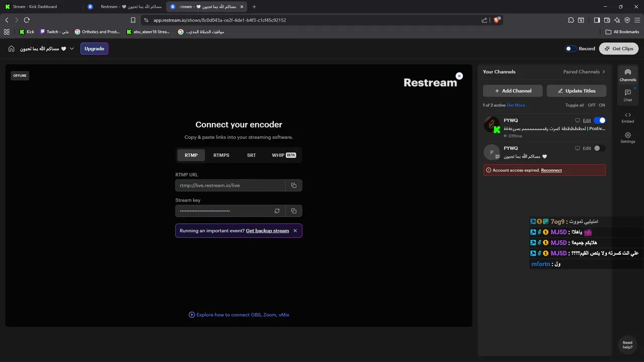The image size is (644, 362).
Task: Open Explore how to connect OBS link
Action: 239,315
